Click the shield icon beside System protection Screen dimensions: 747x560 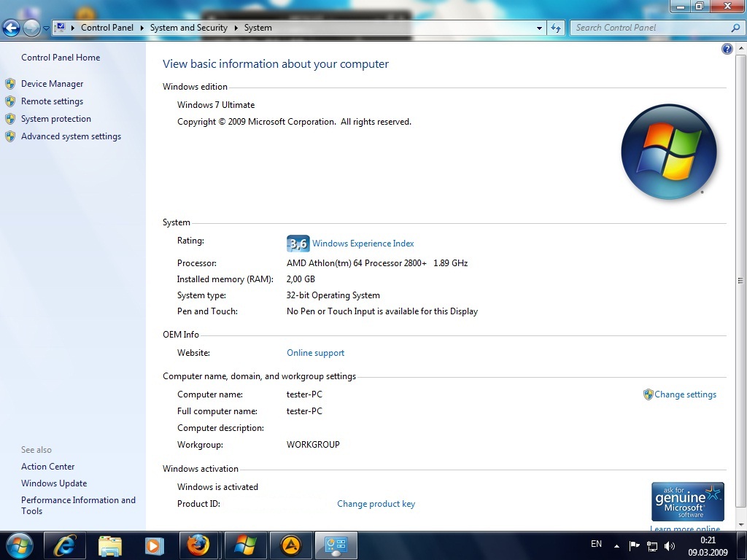[10, 119]
